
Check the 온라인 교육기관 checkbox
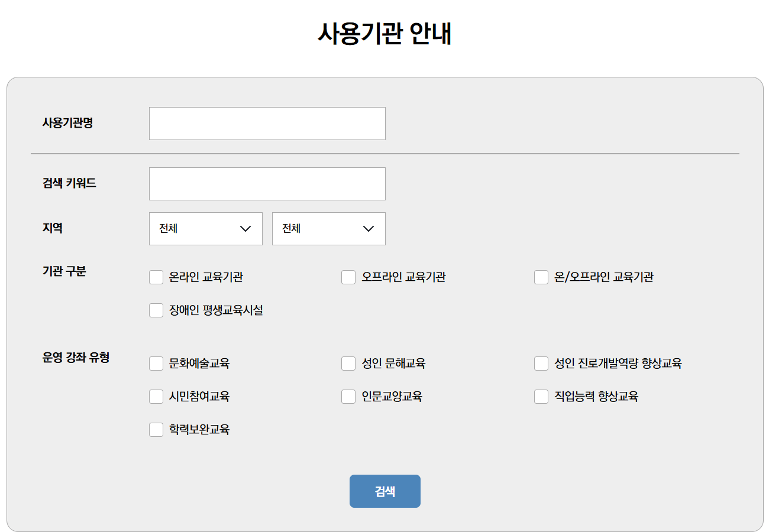point(156,277)
